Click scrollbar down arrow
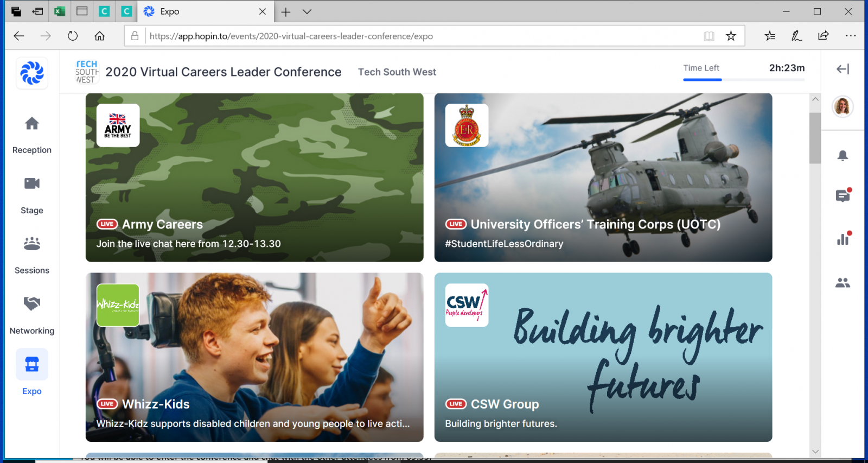Screen dimensions: 868x463 pos(815,452)
